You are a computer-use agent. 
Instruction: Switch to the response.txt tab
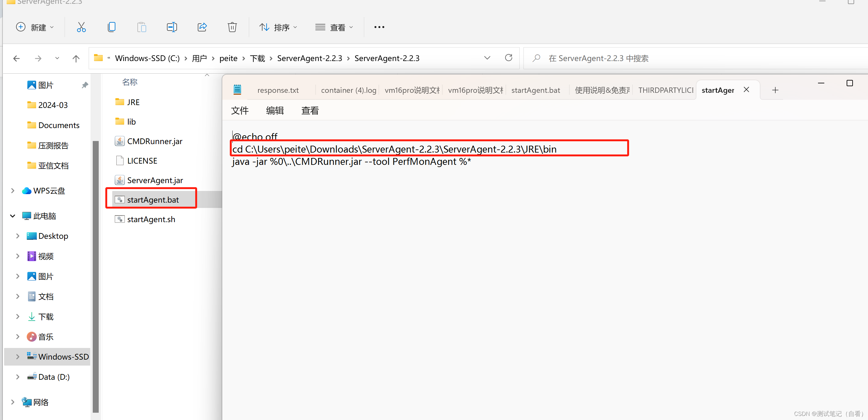point(278,90)
